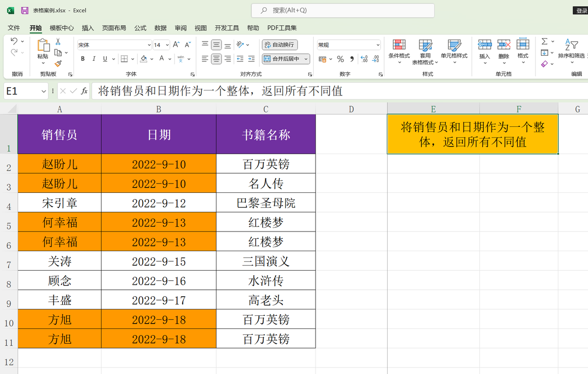Toggle Underline formatting

coord(105,59)
